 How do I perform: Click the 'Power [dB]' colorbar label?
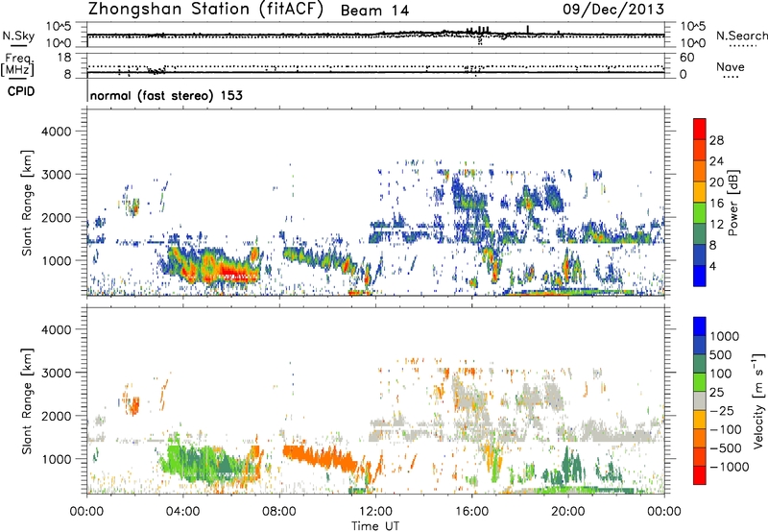(732, 203)
